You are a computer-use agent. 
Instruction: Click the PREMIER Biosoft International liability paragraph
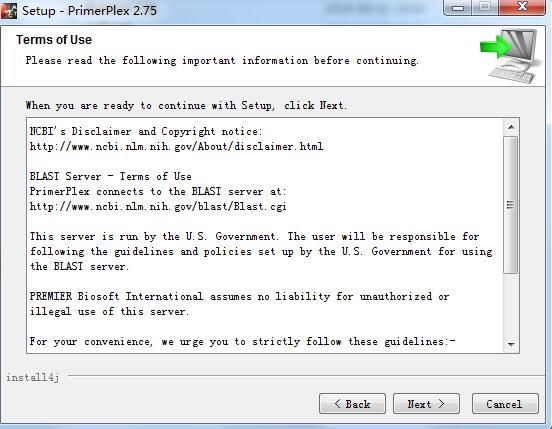point(239,304)
